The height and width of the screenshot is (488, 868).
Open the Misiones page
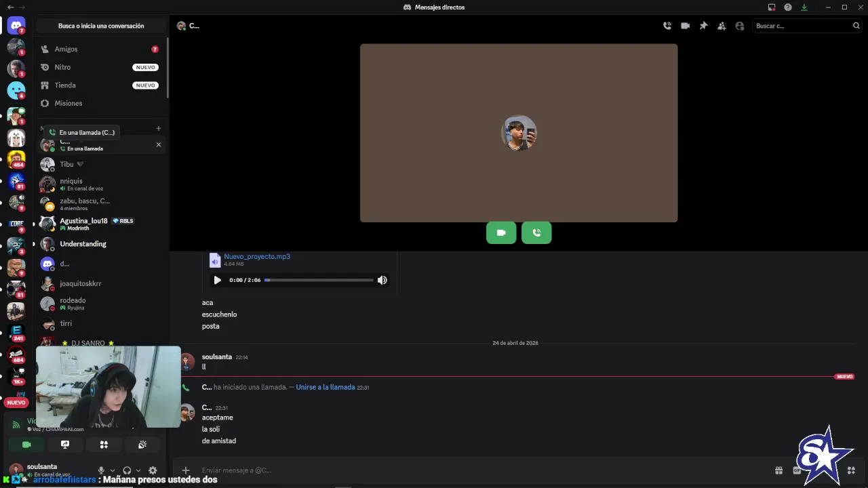(101, 103)
